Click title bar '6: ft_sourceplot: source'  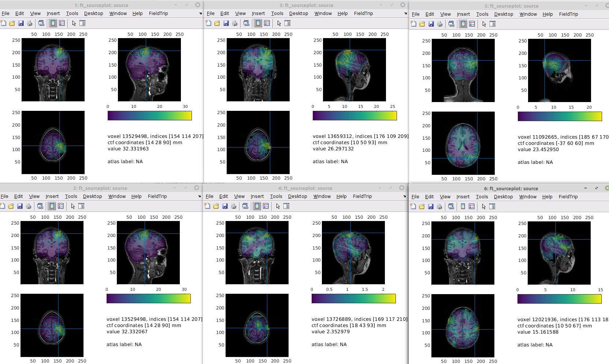(x=511, y=188)
